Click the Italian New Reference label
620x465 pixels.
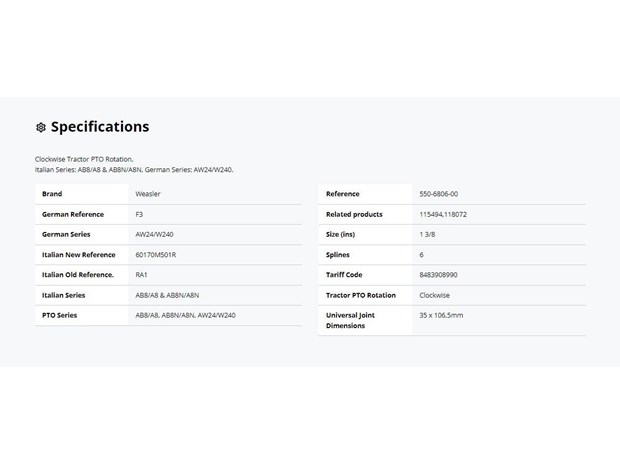pos(79,255)
